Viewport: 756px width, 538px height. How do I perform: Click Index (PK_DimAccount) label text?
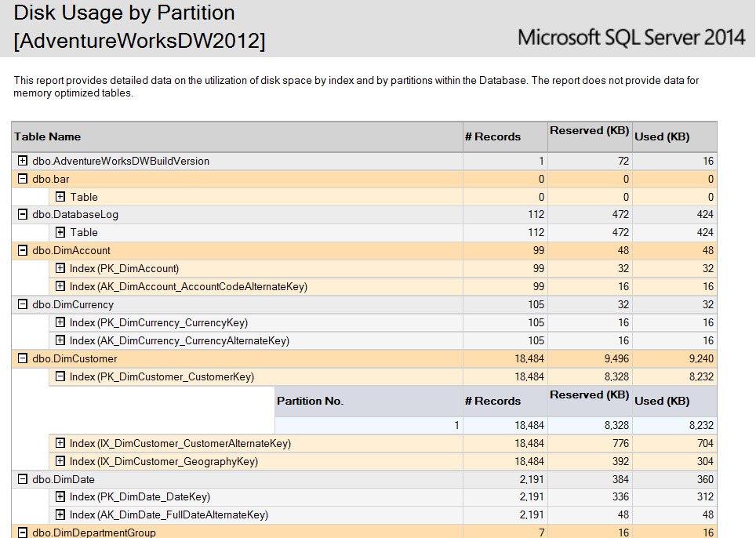[124, 268]
